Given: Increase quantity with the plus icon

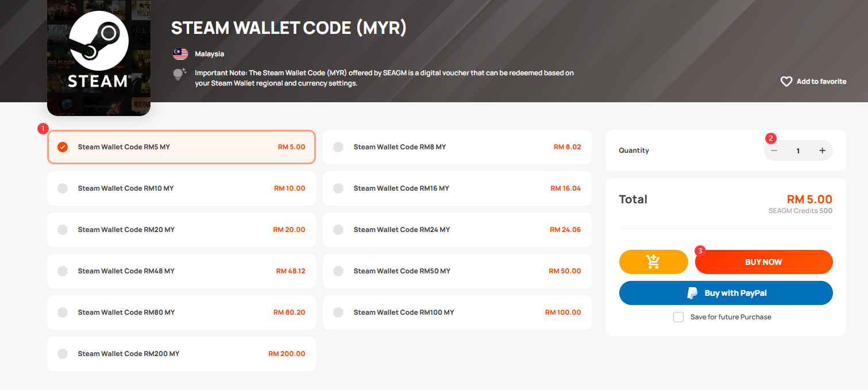Looking at the screenshot, I should 822,150.
